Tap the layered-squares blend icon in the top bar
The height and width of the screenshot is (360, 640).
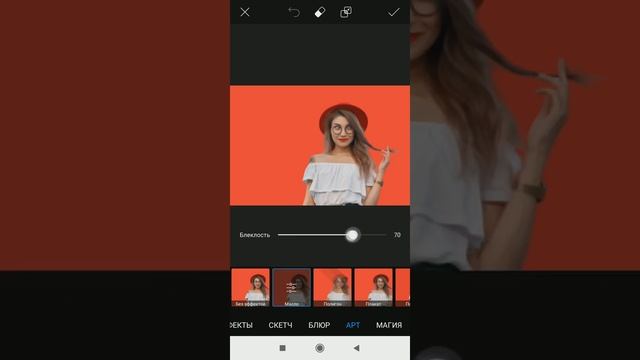point(346,12)
